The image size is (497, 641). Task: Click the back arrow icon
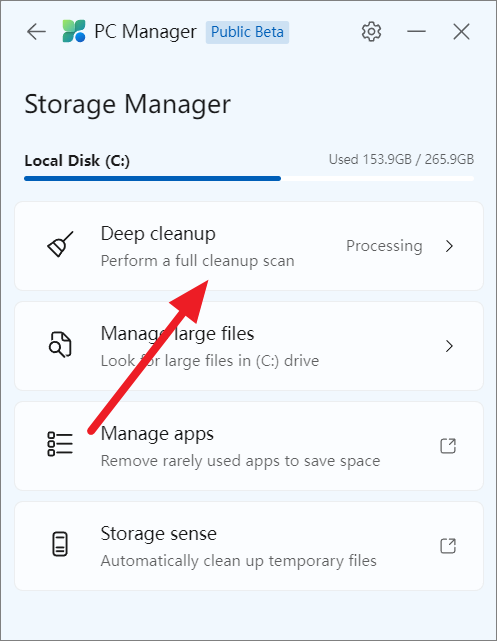(36, 31)
